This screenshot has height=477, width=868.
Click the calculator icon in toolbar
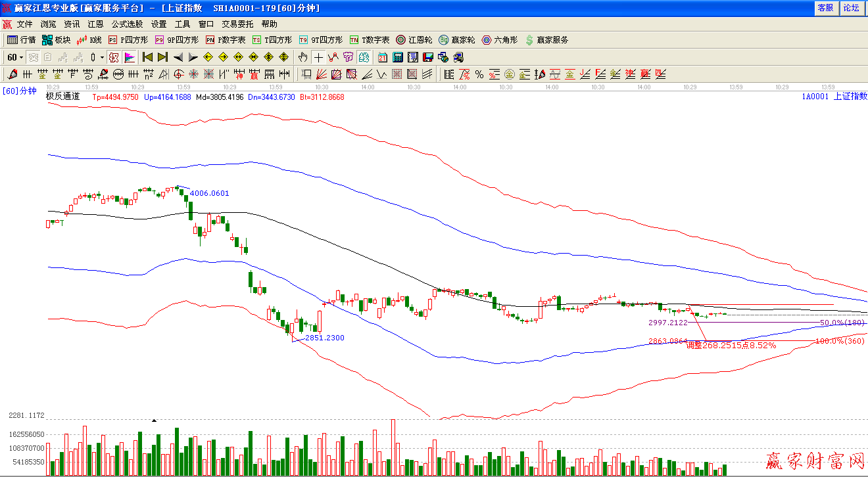(398, 57)
